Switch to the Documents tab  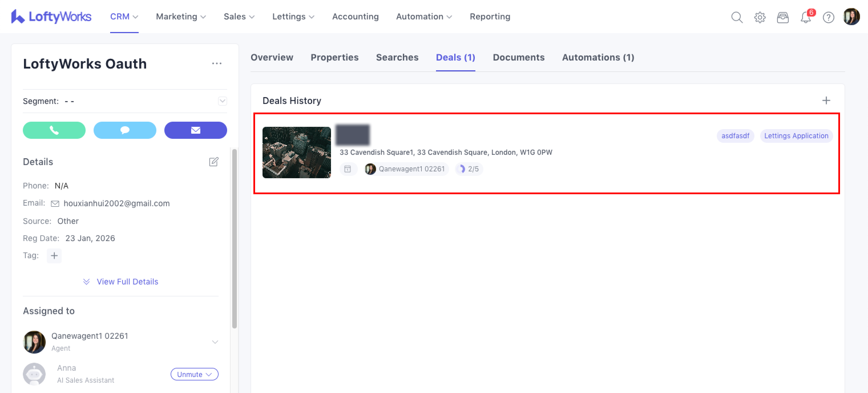pos(518,57)
